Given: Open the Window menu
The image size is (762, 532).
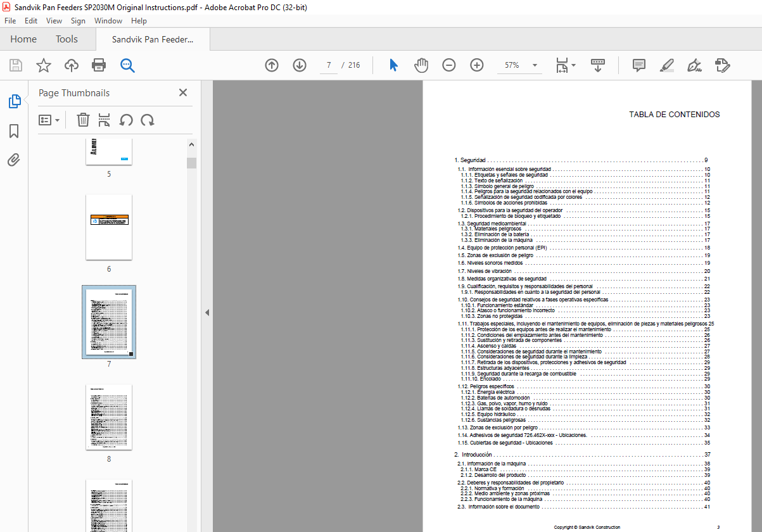Looking at the screenshot, I should (108, 21).
